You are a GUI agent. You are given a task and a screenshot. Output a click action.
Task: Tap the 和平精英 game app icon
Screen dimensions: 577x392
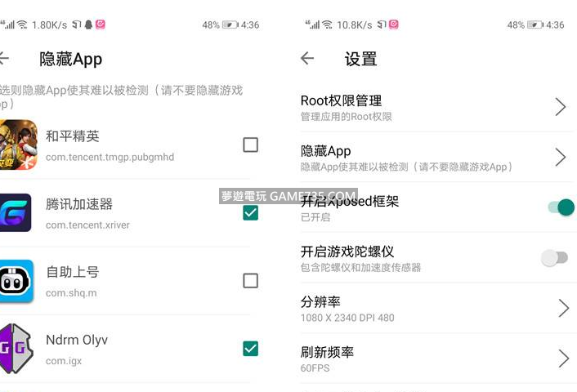point(18,145)
